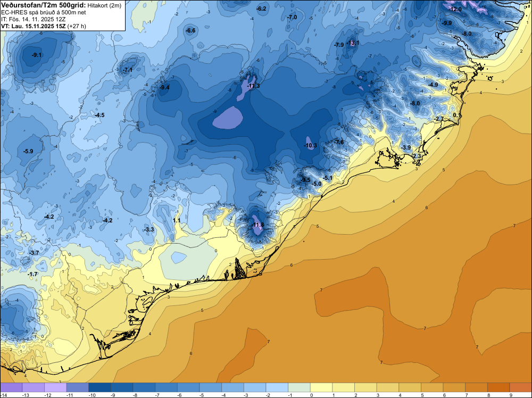The image size is (532, 398).
Task: Click the -3.7 temperature label
Action: coord(34,253)
